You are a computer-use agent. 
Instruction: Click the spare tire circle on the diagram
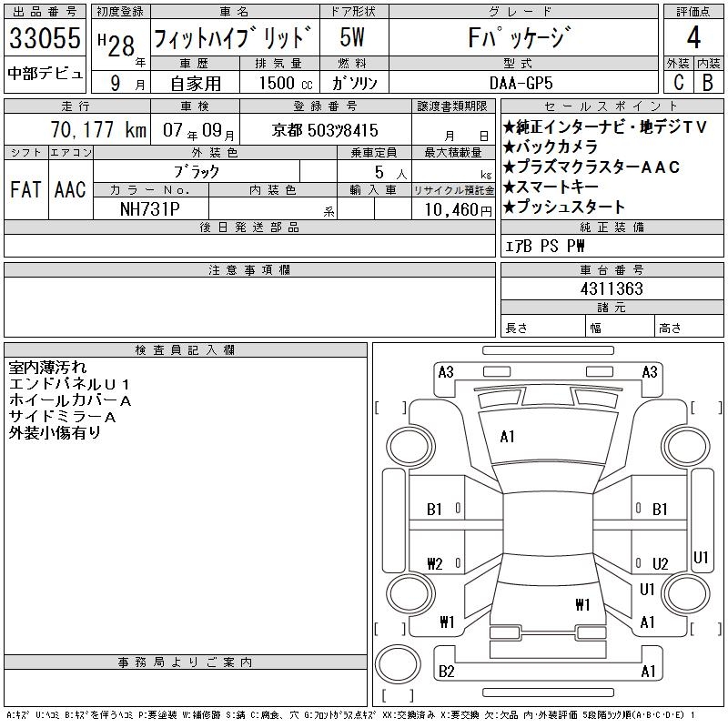point(398,664)
